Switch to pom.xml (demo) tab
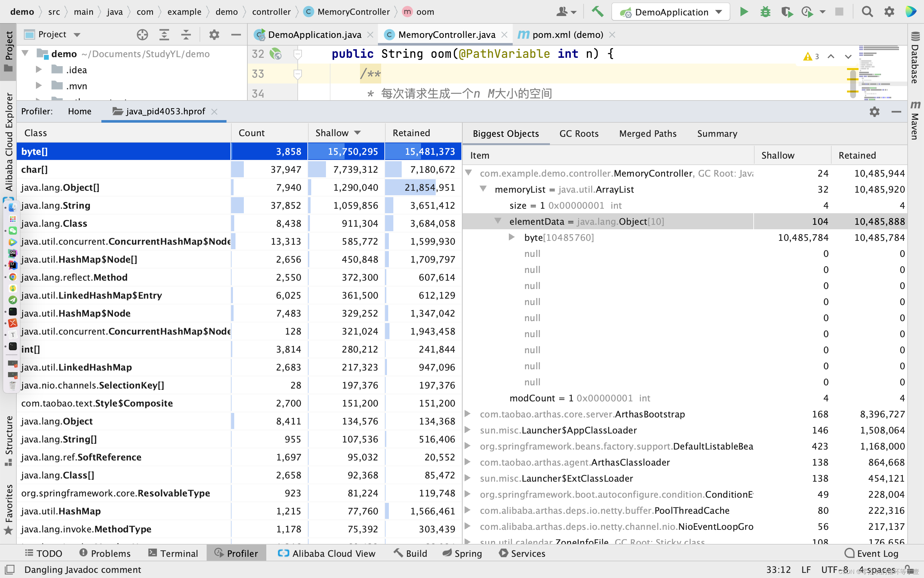 567,35
